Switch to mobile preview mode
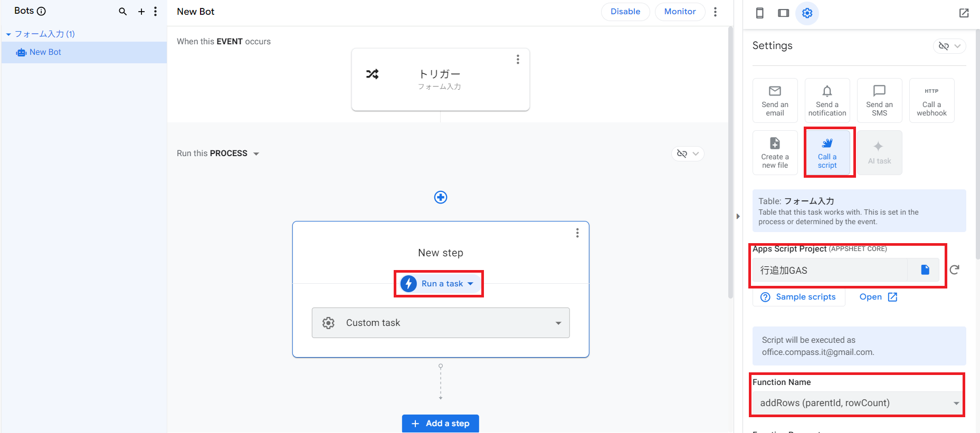The image size is (980, 433). pos(760,13)
